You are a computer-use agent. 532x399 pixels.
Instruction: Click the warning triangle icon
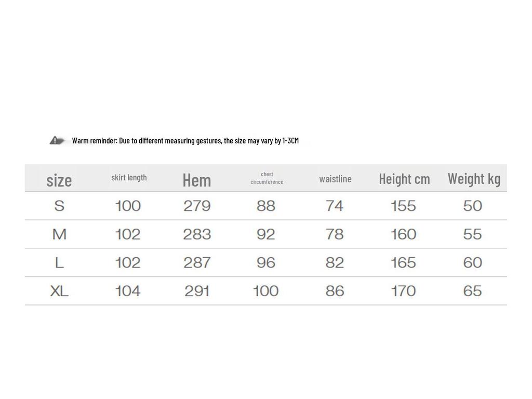(x=54, y=140)
